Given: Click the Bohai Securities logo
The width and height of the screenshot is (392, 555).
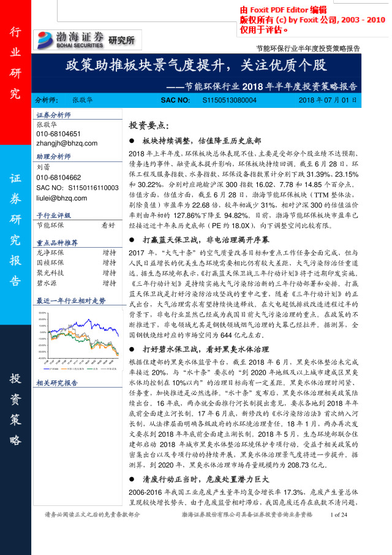Looking at the screenshot, I should [x=70, y=40].
